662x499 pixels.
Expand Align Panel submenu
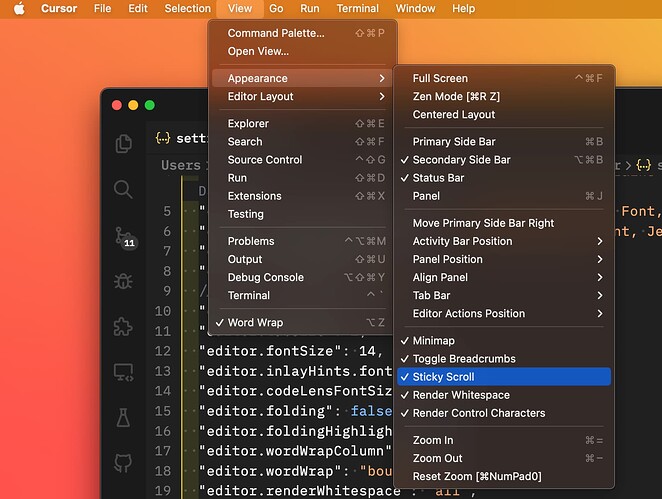pos(504,277)
